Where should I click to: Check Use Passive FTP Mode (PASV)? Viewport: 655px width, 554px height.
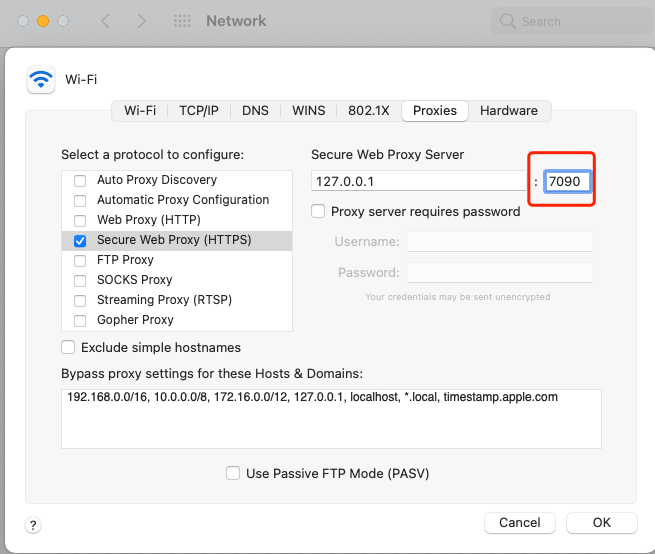tap(233, 473)
